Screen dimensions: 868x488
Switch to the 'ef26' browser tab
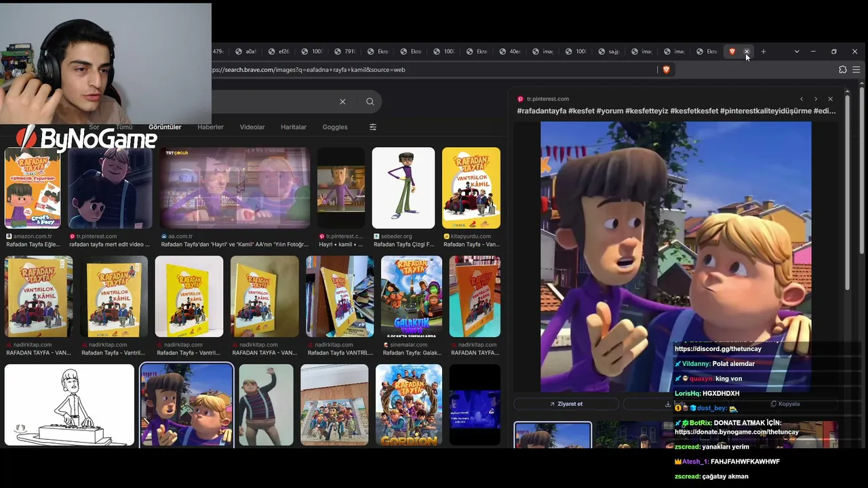(279, 52)
